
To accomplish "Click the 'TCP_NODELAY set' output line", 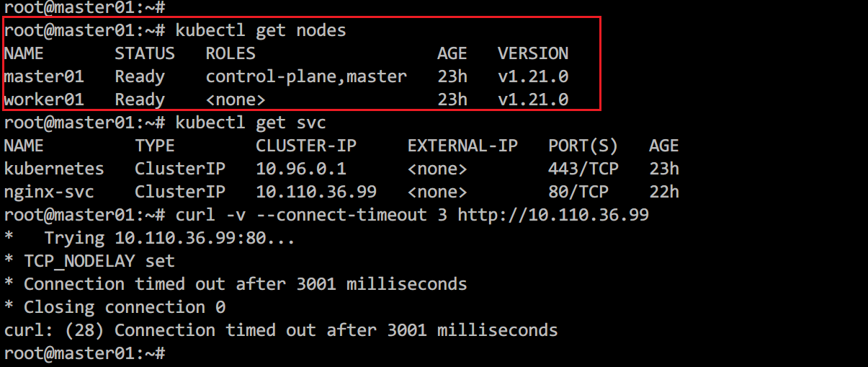I will [89, 261].
